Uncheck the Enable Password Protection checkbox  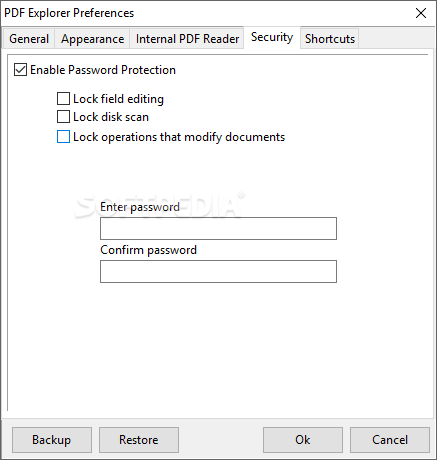[20, 70]
